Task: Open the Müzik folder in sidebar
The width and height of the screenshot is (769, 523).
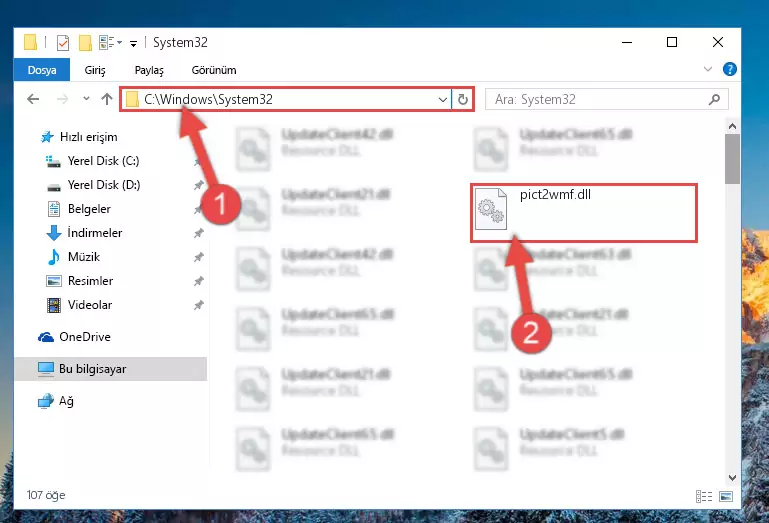Action: [84, 257]
